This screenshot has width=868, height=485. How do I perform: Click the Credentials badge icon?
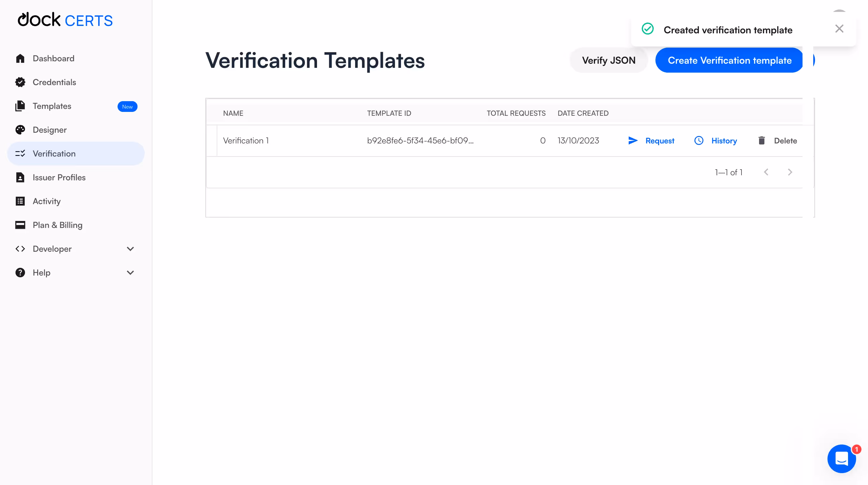point(20,82)
